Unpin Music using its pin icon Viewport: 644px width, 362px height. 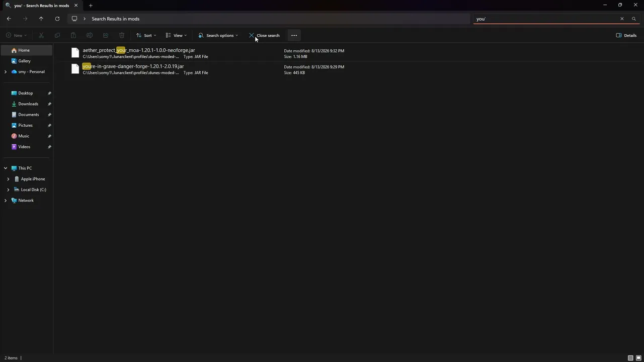pos(49,136)
